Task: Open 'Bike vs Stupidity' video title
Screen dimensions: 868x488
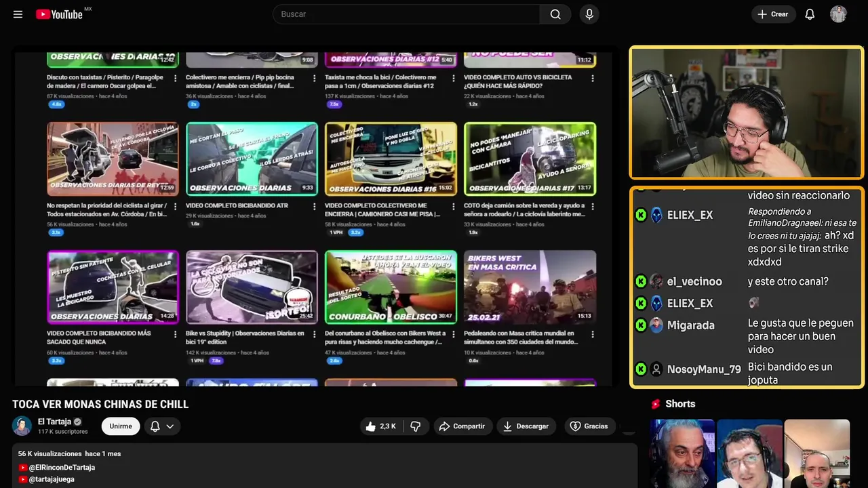Action: point(245,338)
